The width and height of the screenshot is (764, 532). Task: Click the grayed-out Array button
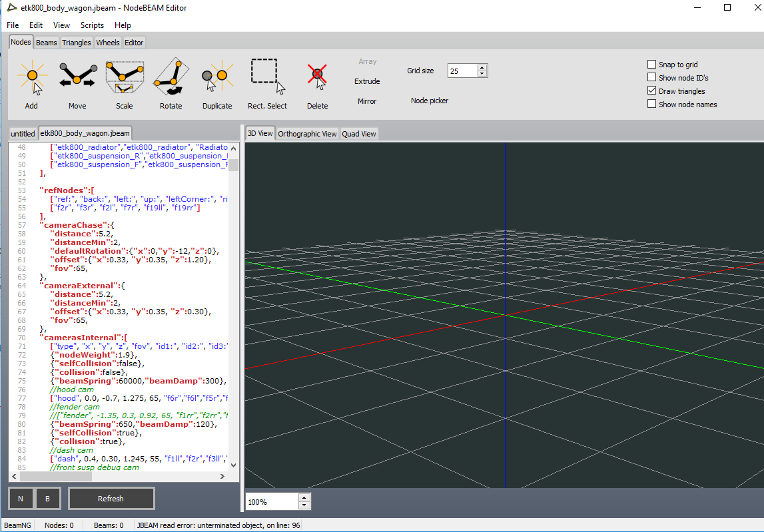(368, 61)
